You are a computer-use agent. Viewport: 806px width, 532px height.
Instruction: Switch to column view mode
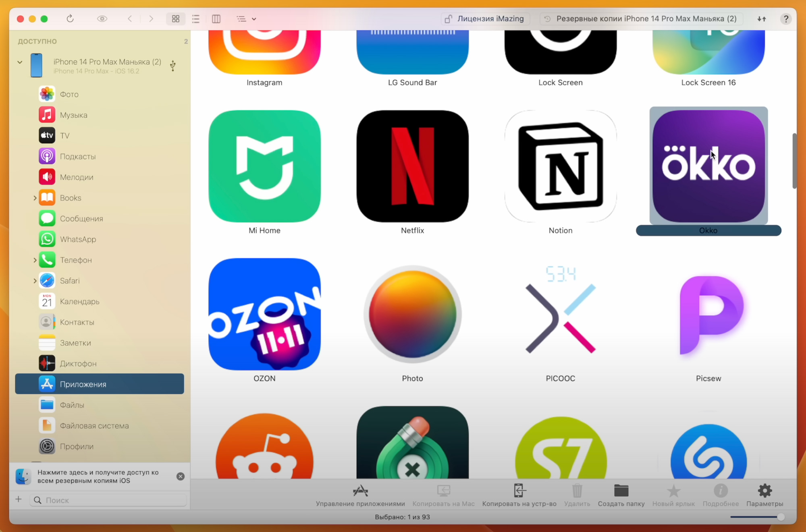pos(216,19)
